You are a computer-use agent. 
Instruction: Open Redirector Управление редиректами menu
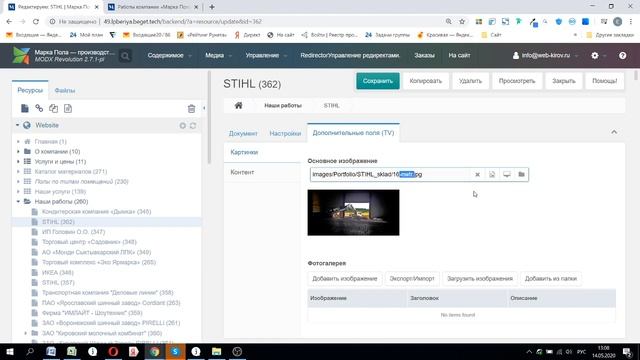pos(350,56)
